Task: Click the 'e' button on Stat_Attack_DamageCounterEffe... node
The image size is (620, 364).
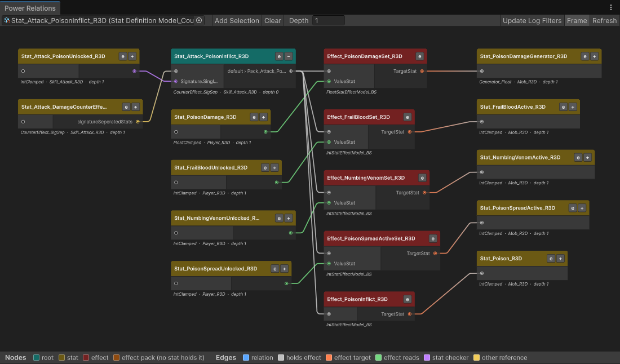Action: [x=126, y=107]
